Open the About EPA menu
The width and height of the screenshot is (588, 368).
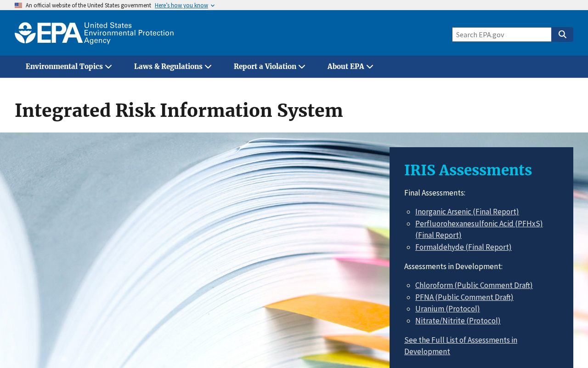[351, 67]
